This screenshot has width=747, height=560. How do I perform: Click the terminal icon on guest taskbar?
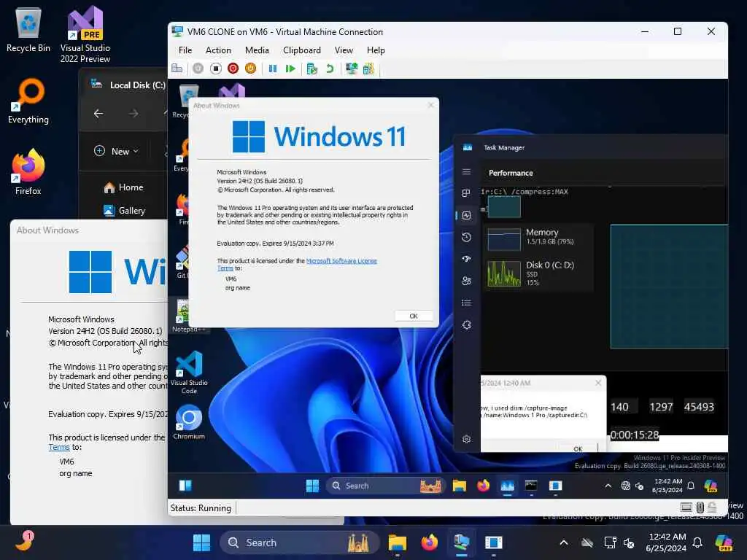point(531,486)
